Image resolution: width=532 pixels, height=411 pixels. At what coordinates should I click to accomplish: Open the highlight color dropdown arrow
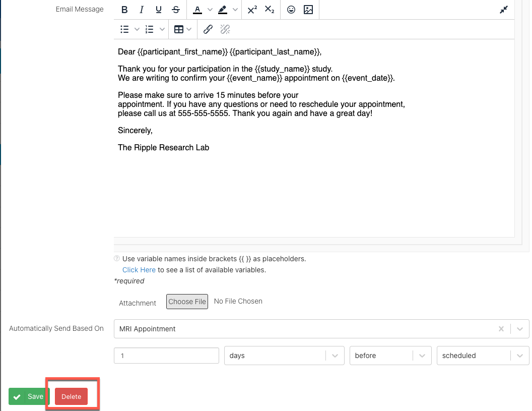click(235, 10)
